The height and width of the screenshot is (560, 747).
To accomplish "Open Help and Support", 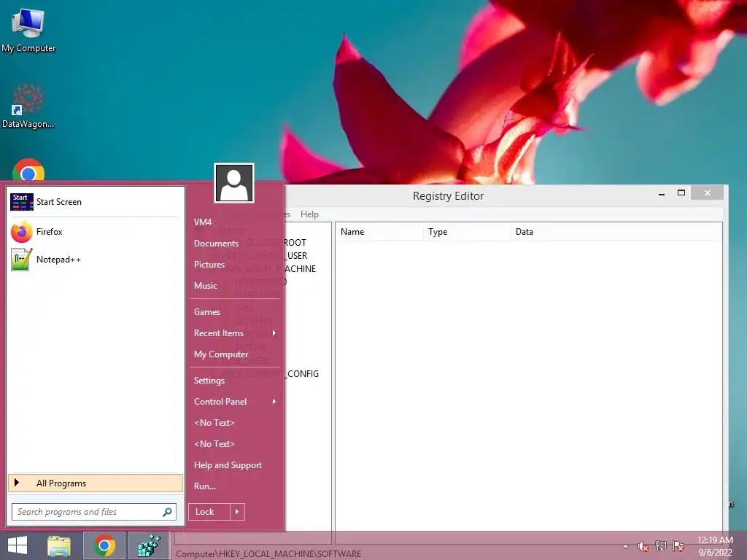I will click(x=228, y=465).
